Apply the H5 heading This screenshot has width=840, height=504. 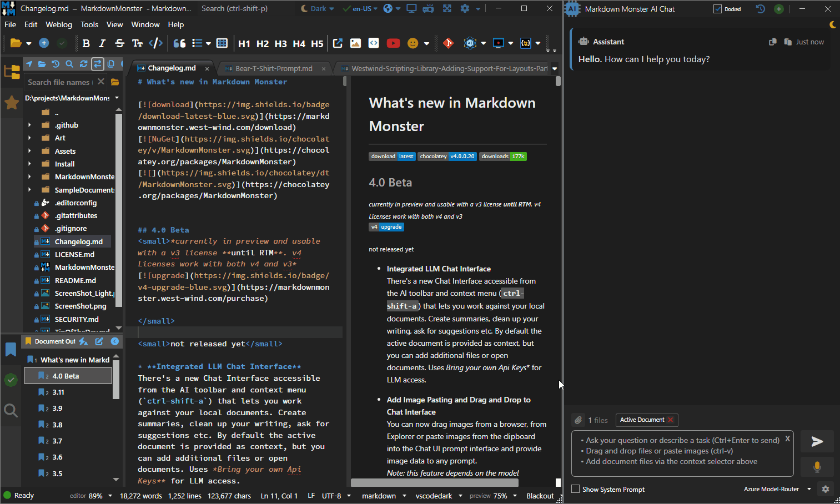[x=317, y=44]
